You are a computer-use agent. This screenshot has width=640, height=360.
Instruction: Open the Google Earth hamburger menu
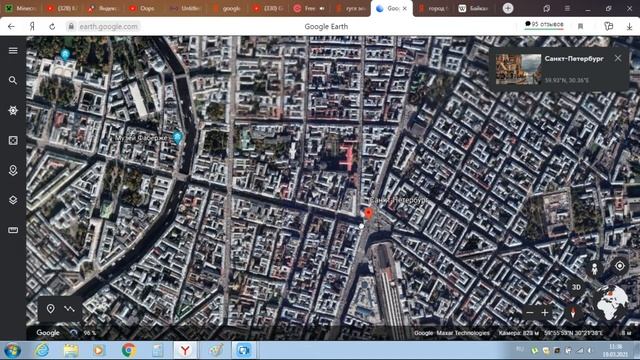pyautogui.click(x=13, y=51)
